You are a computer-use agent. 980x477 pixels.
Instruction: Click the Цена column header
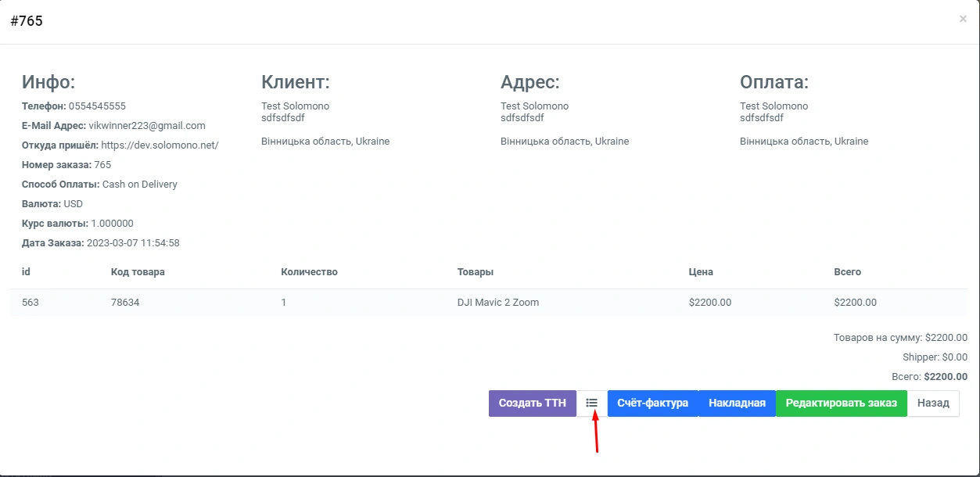[x=701, y=272]
